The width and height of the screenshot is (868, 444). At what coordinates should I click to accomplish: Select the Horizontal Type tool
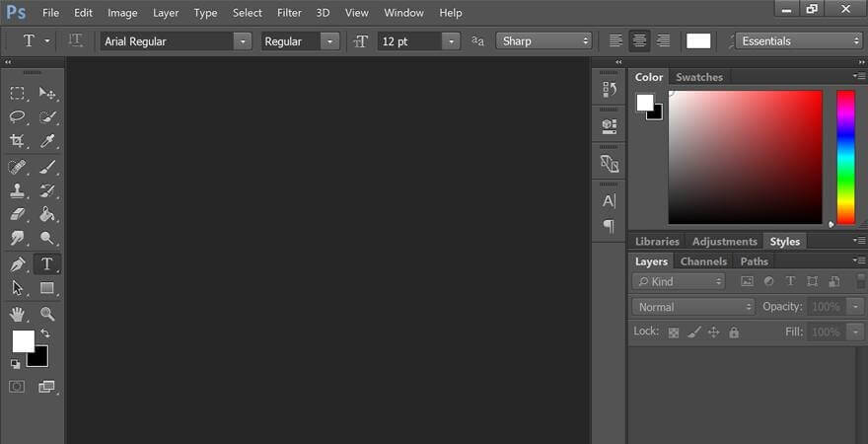click(47, 264)
